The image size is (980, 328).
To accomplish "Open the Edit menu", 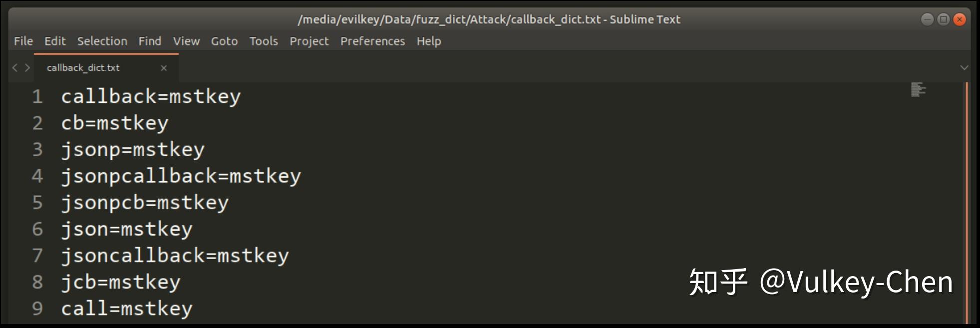I will [55, 41].
